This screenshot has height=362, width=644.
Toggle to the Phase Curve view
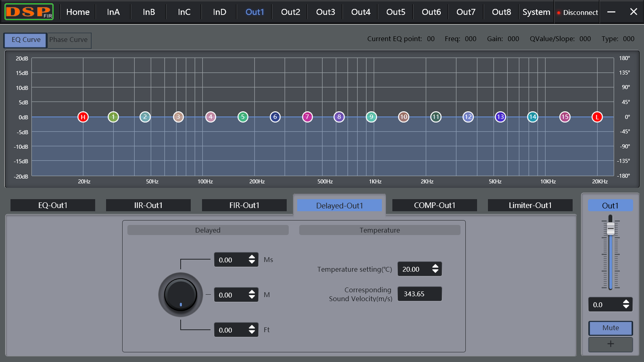(x=69, y=40)
